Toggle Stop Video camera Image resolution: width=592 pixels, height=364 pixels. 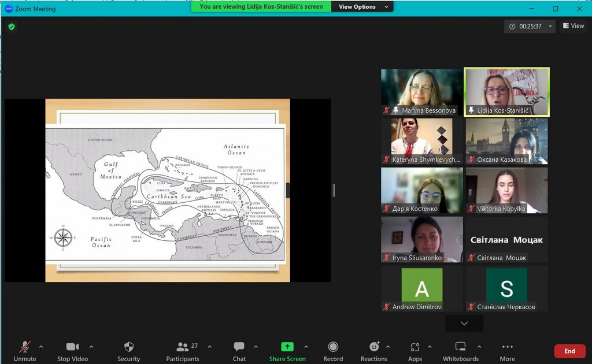click(x=72, y=347)
